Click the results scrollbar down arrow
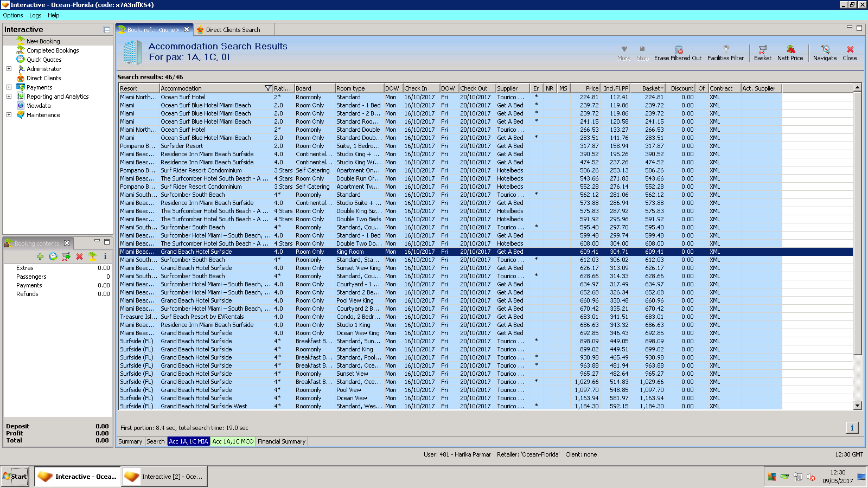The image size is (868, 488). pos(857,406)
